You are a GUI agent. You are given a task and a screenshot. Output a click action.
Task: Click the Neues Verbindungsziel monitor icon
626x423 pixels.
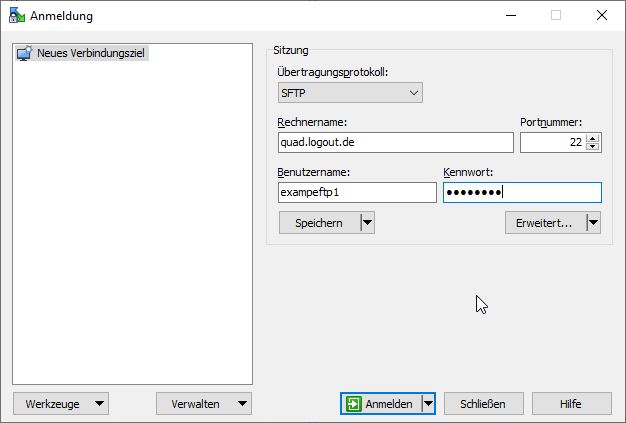tap(25, 53)
